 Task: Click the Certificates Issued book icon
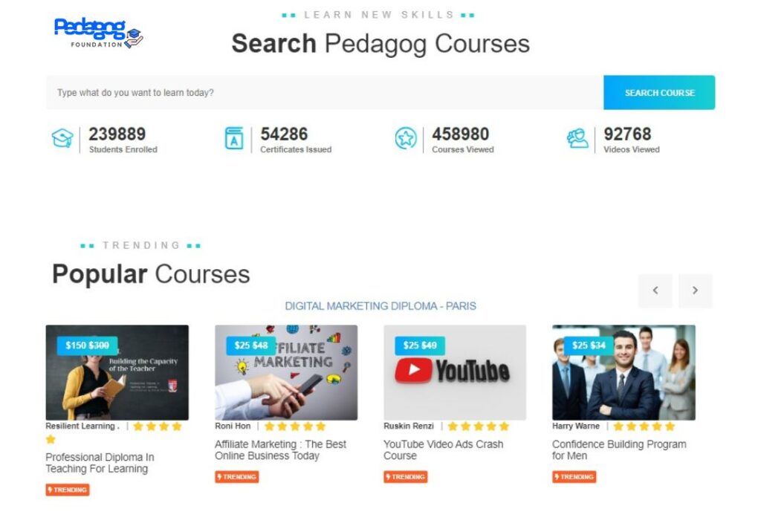point(234,138)
